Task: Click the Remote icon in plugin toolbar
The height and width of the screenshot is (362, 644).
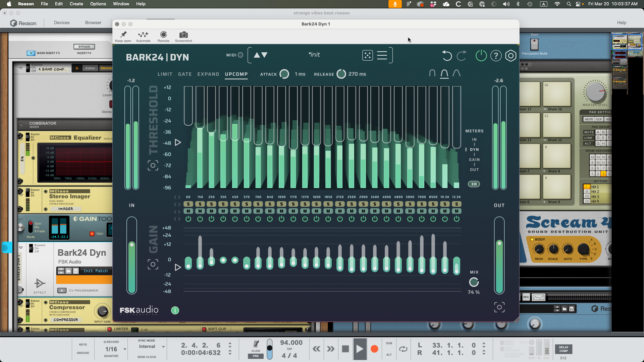Action: 163,35
